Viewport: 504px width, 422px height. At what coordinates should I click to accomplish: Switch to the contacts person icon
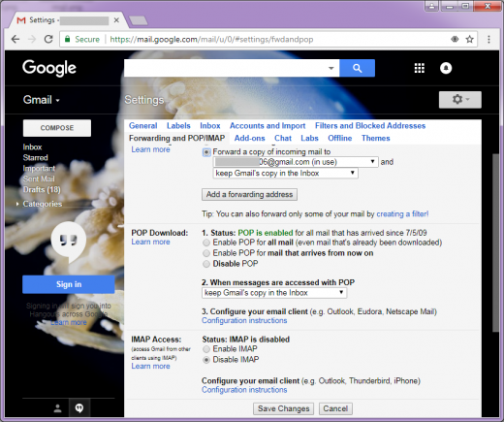pos(58,408)
